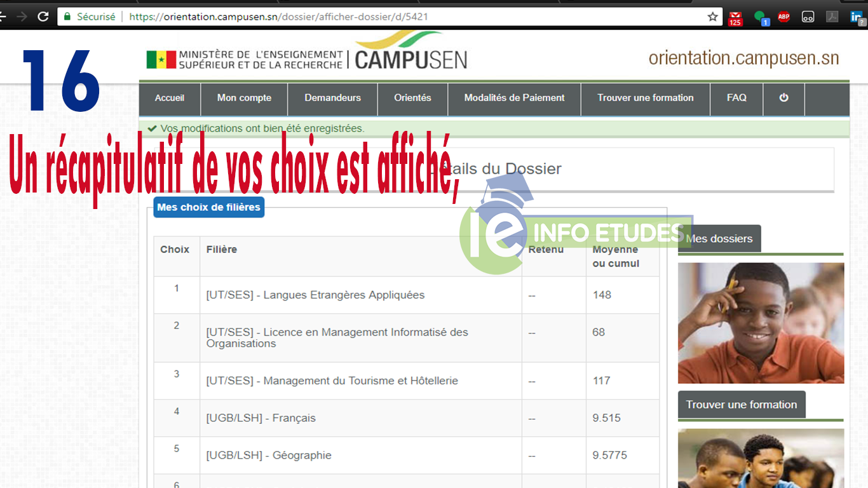
Task: Click Trouver une formation in navigation bar
Action: [646, 98]
